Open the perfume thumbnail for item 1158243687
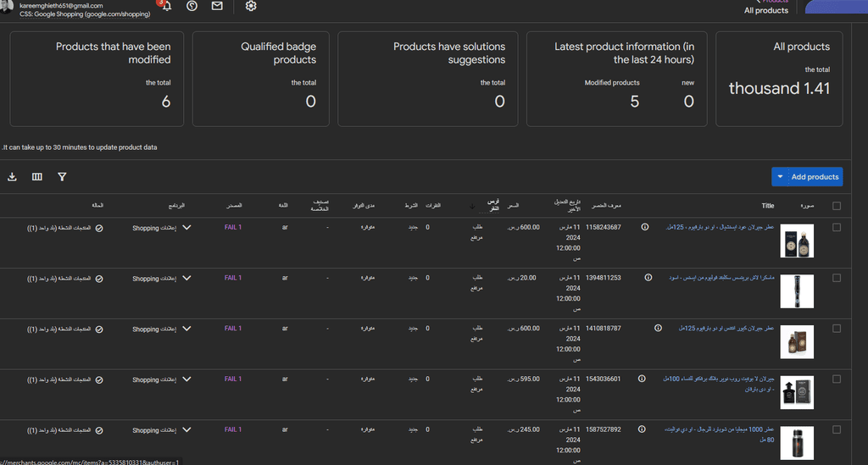Viewport: 868px width, 465px height. 797,241
